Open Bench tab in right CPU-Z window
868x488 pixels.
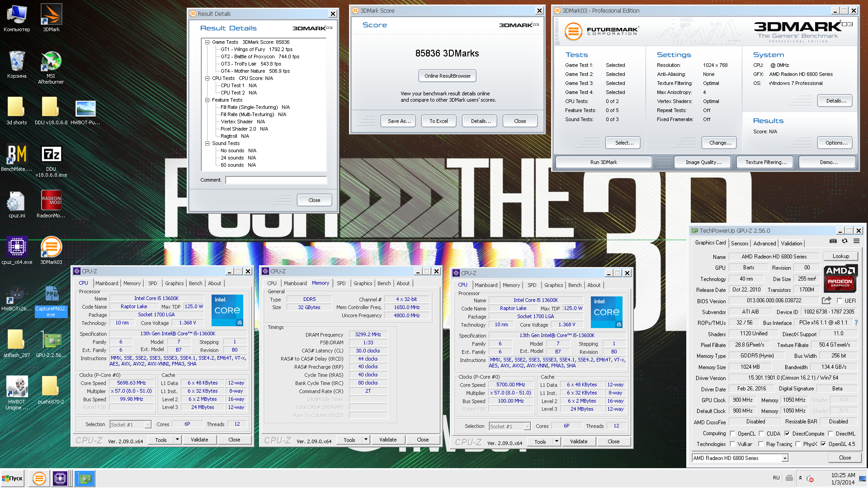click(575, 285)
